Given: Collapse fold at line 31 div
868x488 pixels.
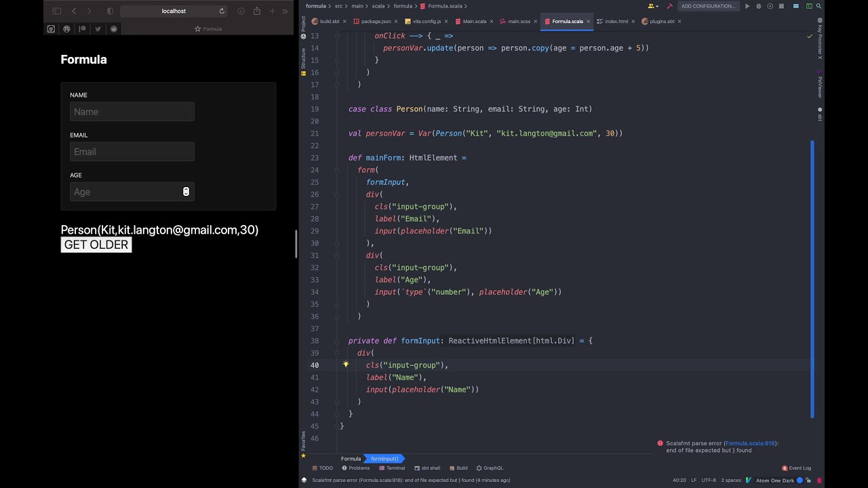Looking at the screenshot, I should [337, 256].
